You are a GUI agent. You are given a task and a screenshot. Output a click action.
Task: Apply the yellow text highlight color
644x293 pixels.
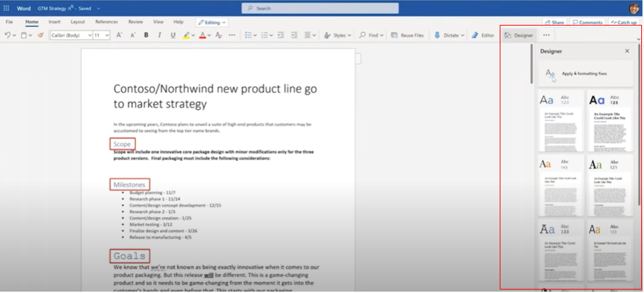coord(186,35)
